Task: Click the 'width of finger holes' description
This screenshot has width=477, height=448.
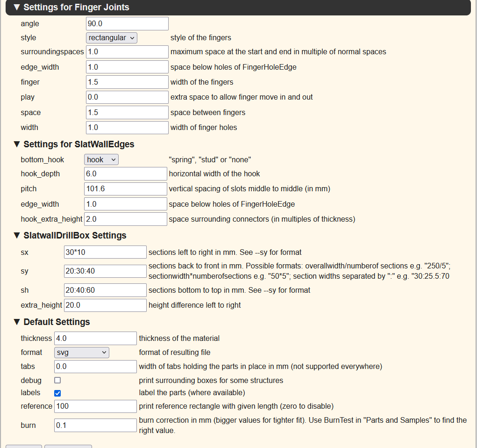Action: [x=204, y=128]
